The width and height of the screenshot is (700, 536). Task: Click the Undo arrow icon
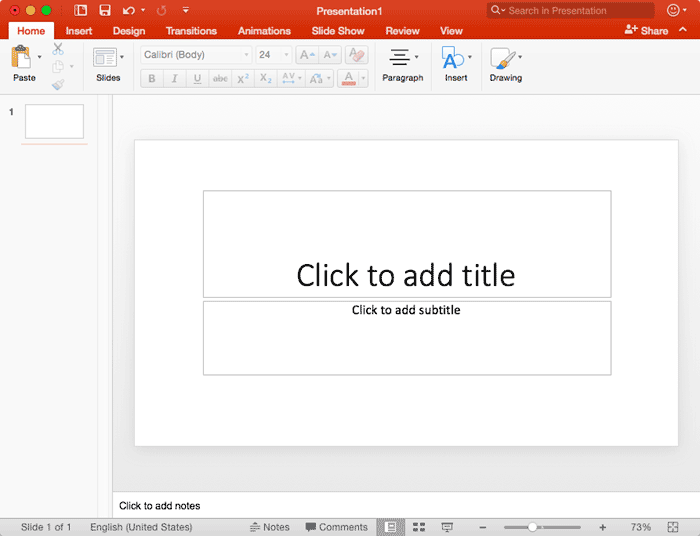[x=128, y=10]
